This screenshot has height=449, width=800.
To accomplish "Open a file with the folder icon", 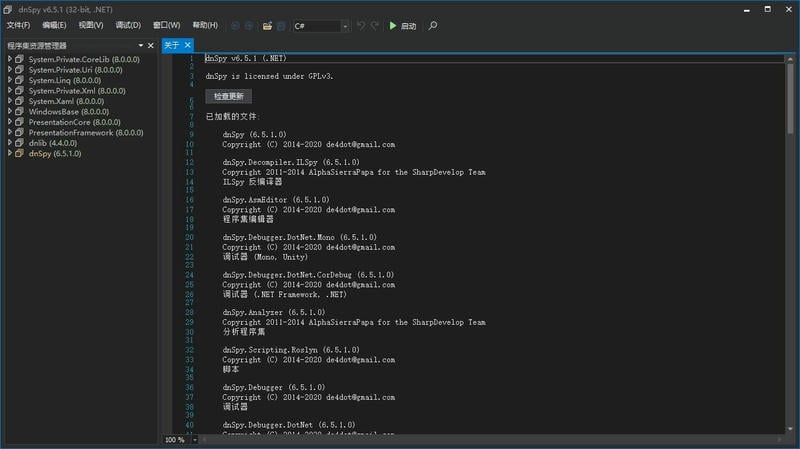I will click(267, 26).
